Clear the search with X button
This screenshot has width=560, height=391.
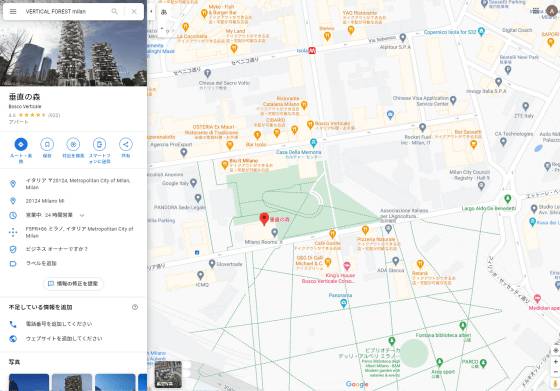(x=134, y=11)
